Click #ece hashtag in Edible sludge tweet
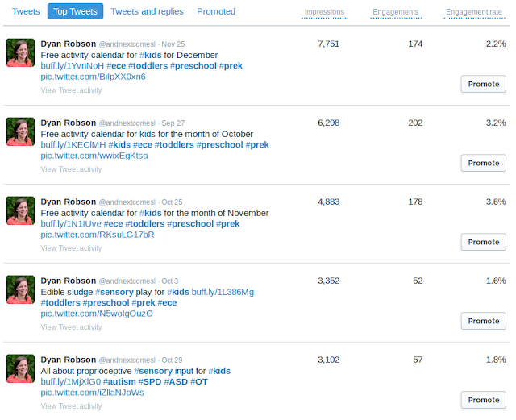The width and height of the screenshot is (516, 420). pyautogui.click(x=167, y=303)
